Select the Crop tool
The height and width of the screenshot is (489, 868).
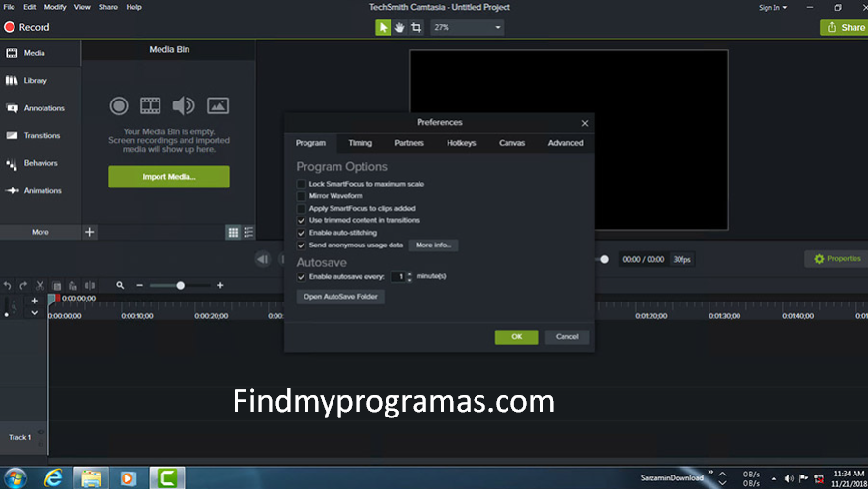point(416,27)
